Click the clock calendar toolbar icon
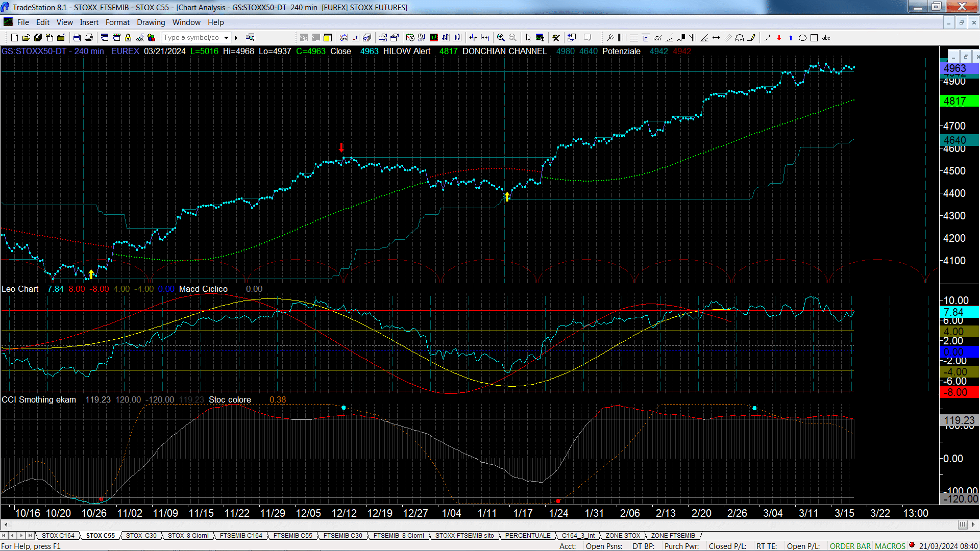The width and height of the screenshot is (980, 551). click(x=410, y=38)
